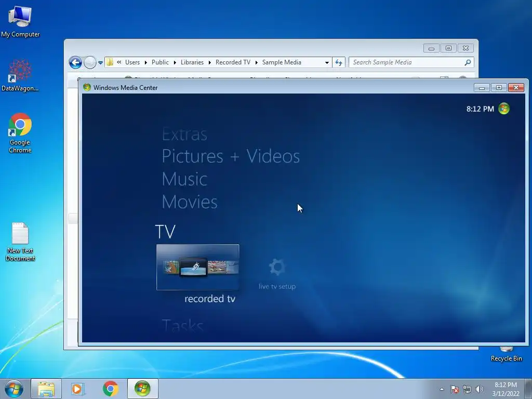Show hidden system tray icons

click(x=442, y=389)
